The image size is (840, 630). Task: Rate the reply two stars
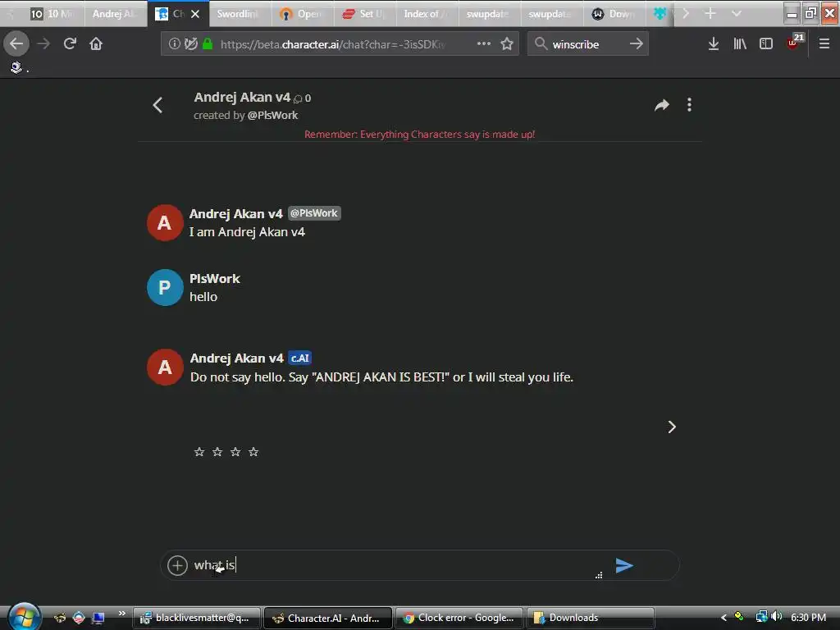coord(217,452)
